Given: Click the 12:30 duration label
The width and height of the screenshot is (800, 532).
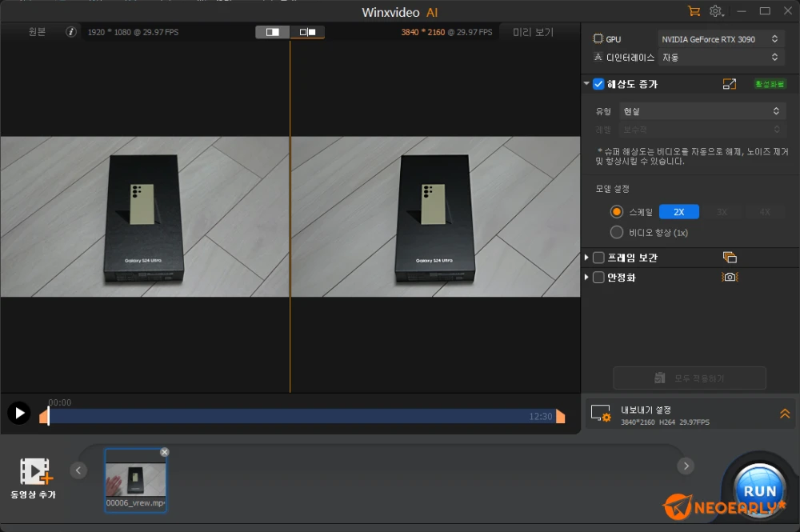Looking at the screenshot, I should click(540, 417).
